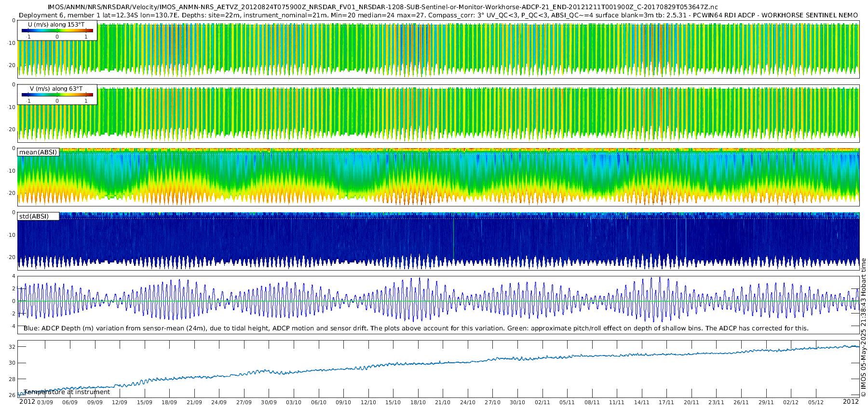
Task: Click the 'Temperature at instrument' label
Action: (x=67, y=392)
